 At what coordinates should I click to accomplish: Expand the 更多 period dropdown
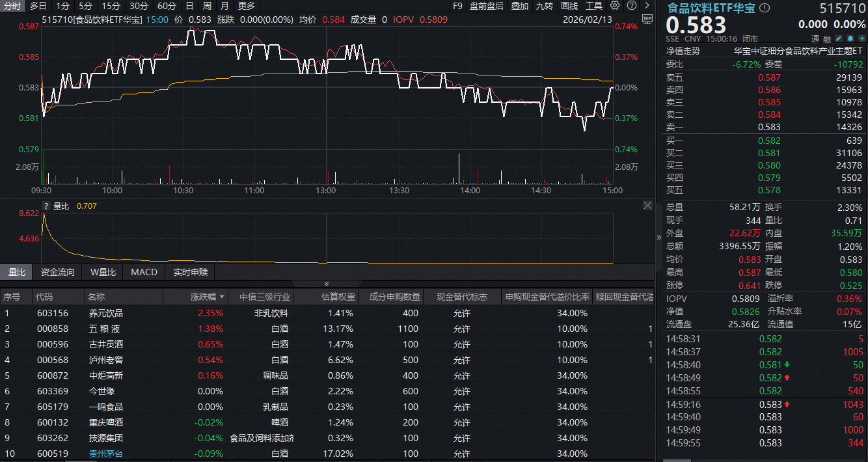click(x=247, y=6)
